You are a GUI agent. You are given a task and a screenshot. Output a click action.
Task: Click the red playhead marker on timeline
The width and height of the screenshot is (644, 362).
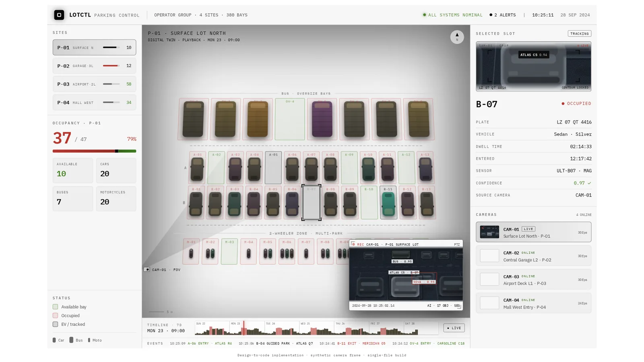pos(244,328)
